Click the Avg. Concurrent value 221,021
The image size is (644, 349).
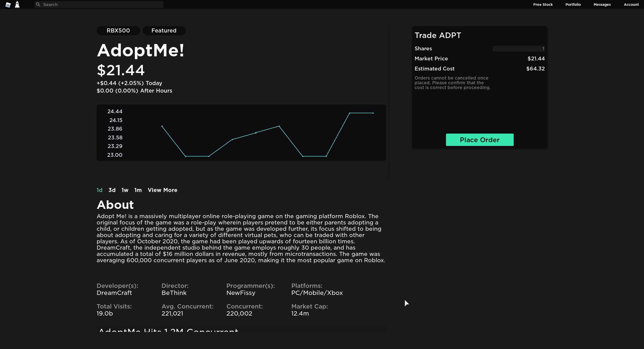pyautogui.click(x=172, y=314)
